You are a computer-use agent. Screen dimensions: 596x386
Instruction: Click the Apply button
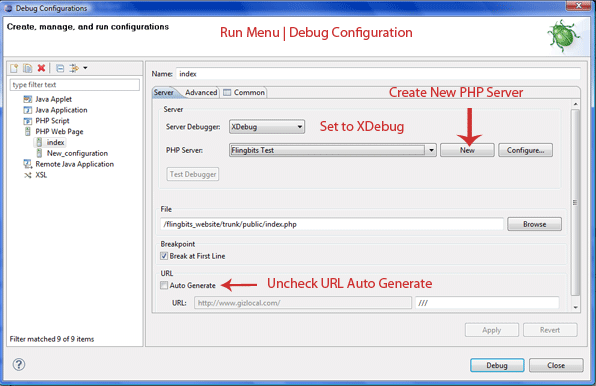pos(491,330)
